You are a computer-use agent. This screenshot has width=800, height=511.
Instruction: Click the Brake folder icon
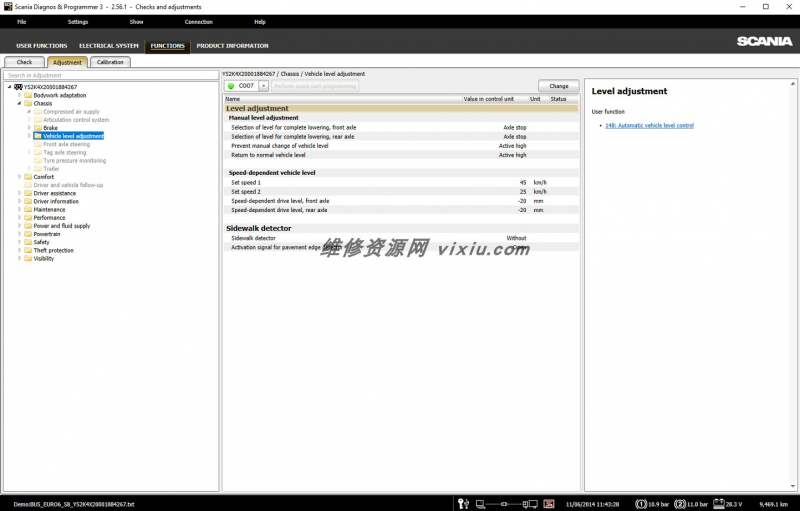(x=38, y=128)
